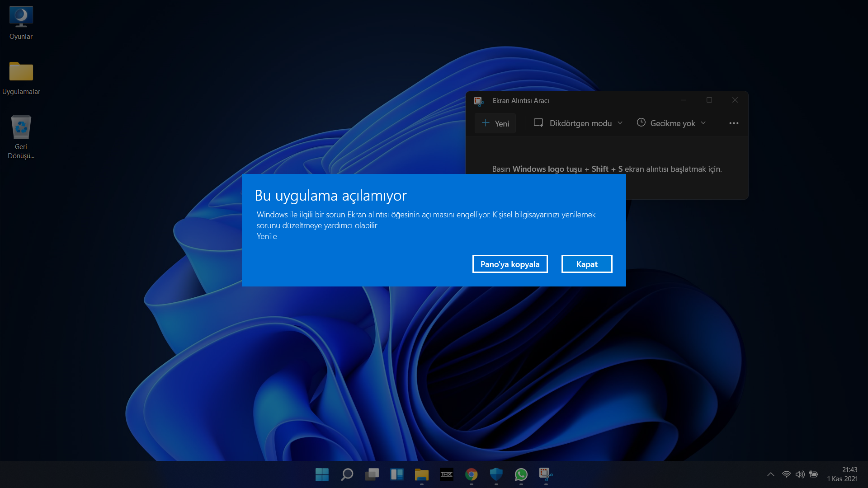868x488 pixels.
Task: Expand the hidden system tray icons chevron
Action: pyautogui.click(x=770, y=474)
